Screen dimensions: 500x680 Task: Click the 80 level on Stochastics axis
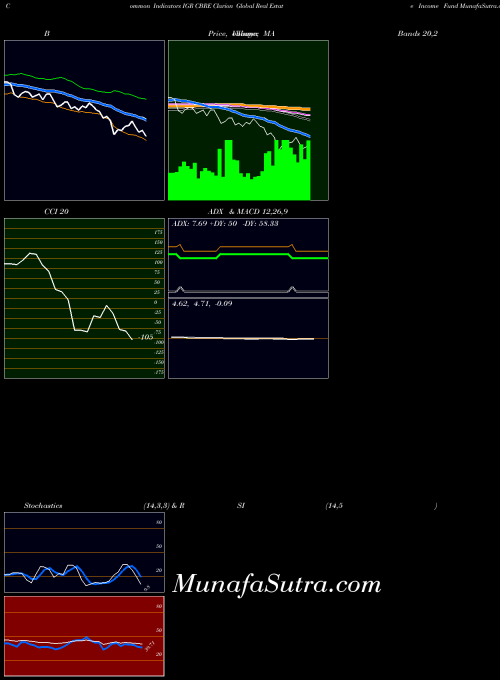point(159,523)
